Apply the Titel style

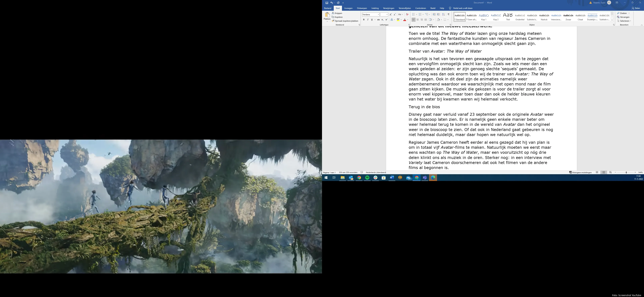coord(508,17)
